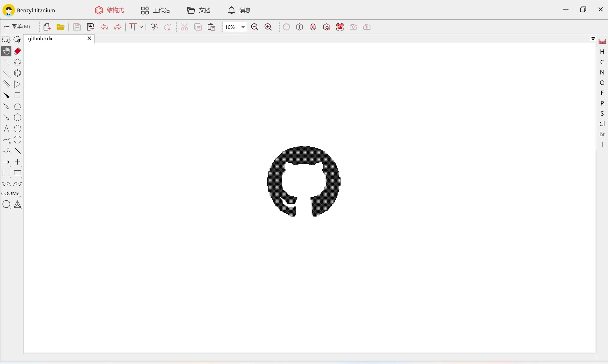Select the red eraser tool
Screen dimensions: 608x364
[x=17, y=51]
